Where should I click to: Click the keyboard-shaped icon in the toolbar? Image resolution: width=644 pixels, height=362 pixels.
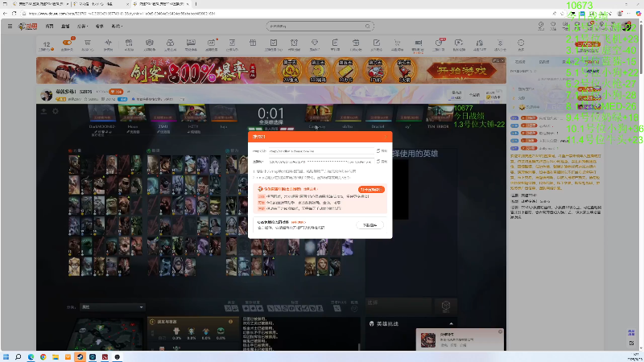click(191, 44)
